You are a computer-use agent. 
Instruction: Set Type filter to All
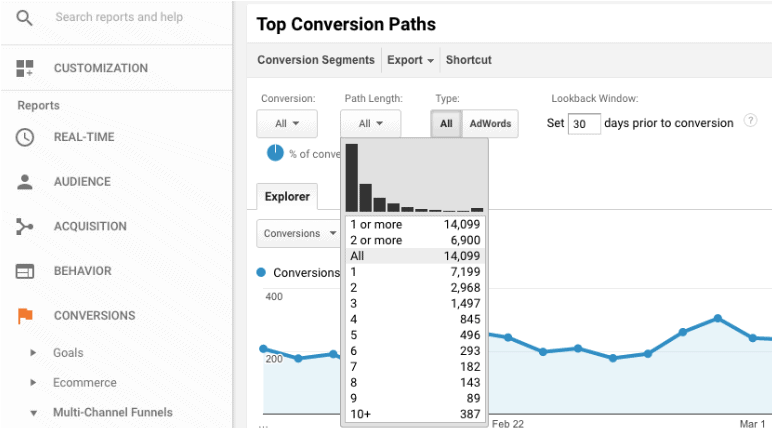tap(446, 124)
